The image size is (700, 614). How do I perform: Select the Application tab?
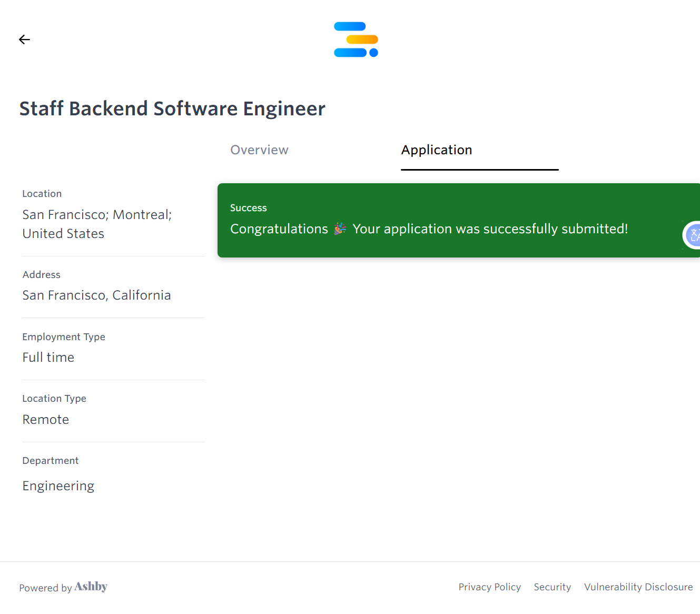click(x=437, y=150)
